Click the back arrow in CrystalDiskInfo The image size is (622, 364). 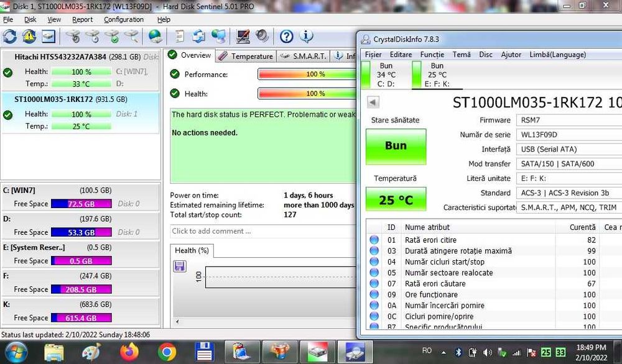pyautogui.click(x=373, y=102)
